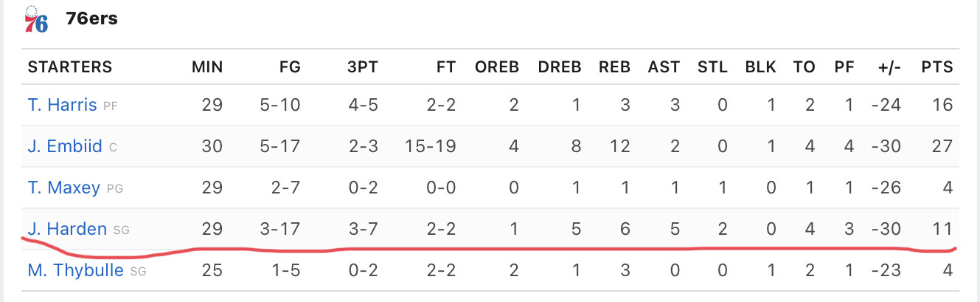The width and height of the screenshot is (980, 302).
Task: Click the PTS column header
Action: tap(937, 67)
